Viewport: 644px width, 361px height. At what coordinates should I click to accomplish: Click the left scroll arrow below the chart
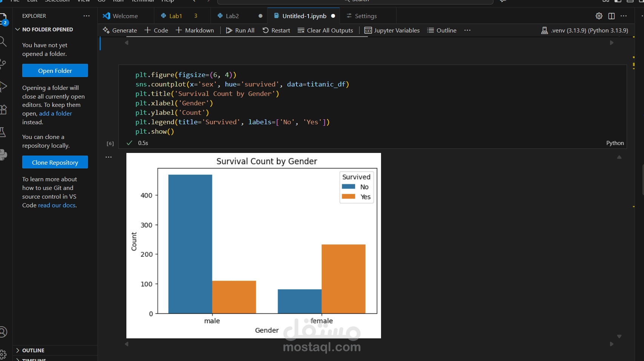[x=127, y=344]
